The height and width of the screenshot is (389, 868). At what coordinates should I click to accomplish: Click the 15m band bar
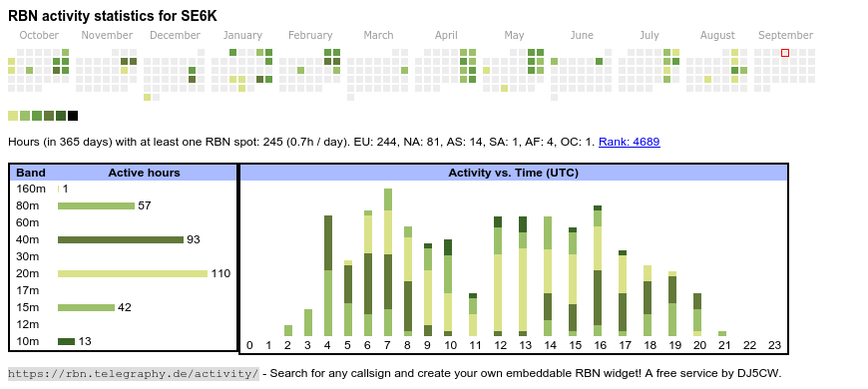pos(87,307)
